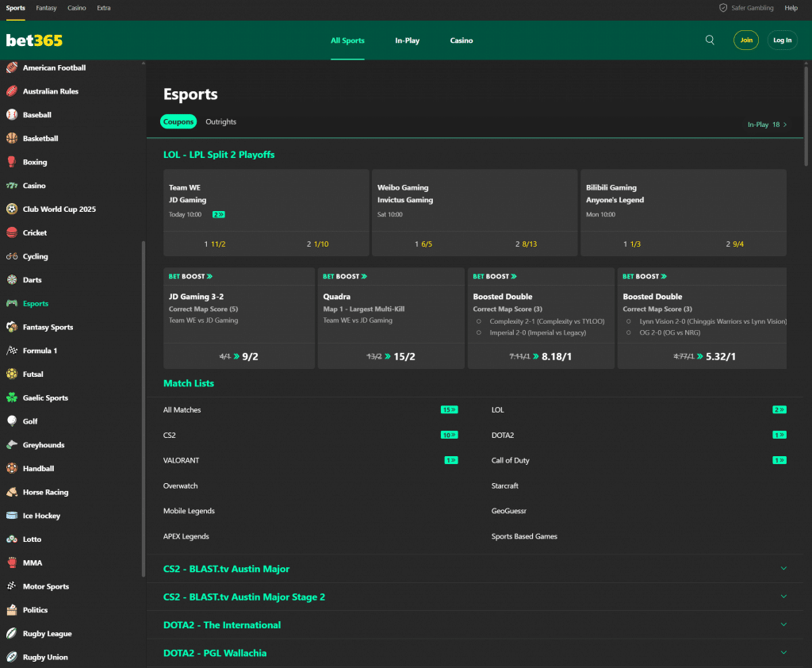Viewport: 812px width, 668px height.
Task: Click the Boxing glove icon
Action: pyautogui.click(x=12, y=162)
